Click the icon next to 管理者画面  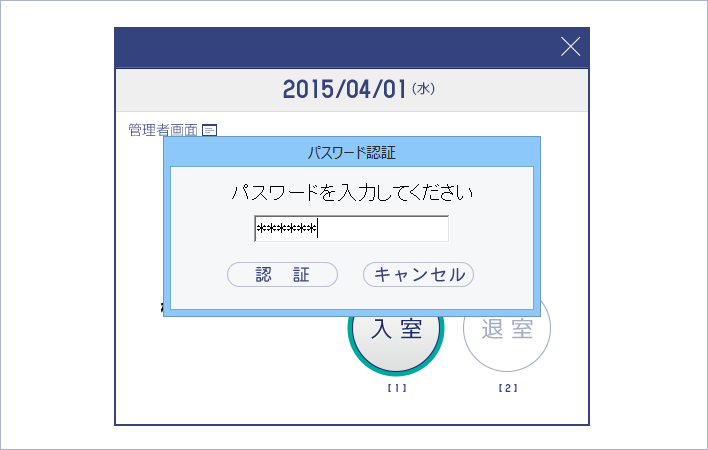point(210,130)
